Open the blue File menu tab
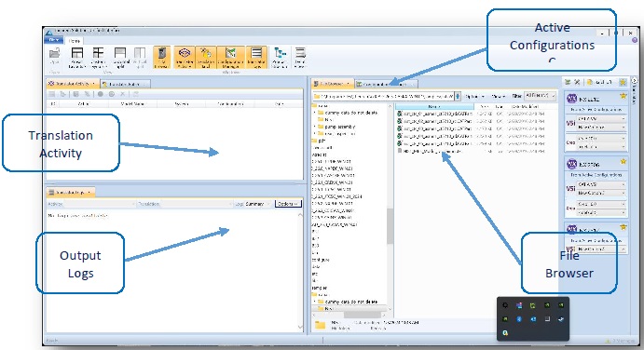This screenshot has height=350, width=644. pos(54,40)
